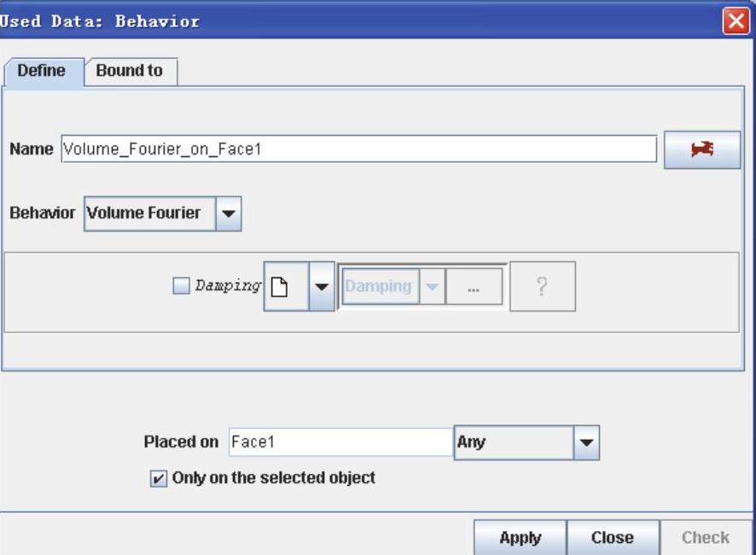756x555 pixels.
Task: Click the Close button at the bottom
Action: [612, 538]
